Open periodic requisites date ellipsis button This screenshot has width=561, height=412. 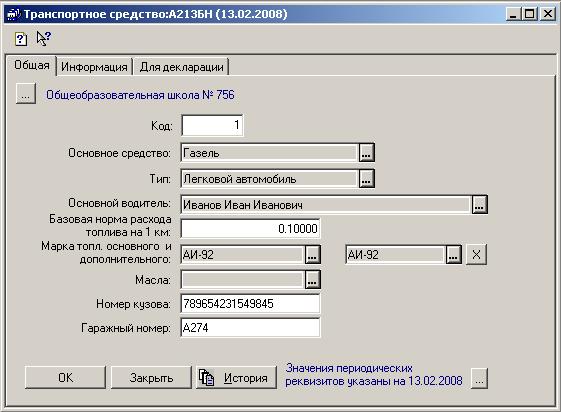click(479, 378)
